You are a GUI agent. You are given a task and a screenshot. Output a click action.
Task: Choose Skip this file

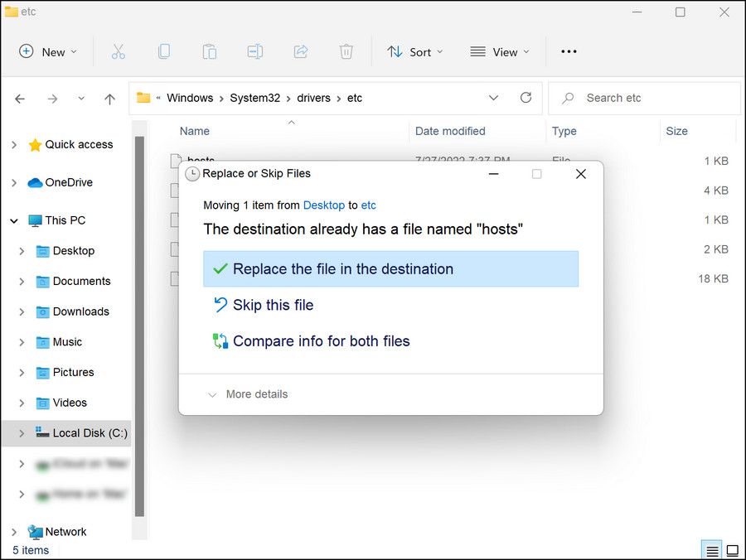pyautogui.click(x=273, y=305)
